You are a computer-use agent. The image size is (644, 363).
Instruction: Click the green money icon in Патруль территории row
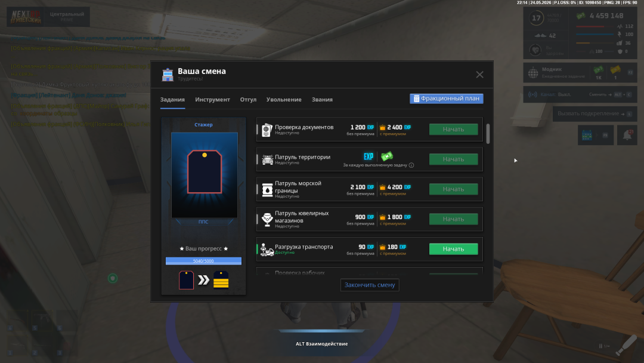[386, 156]
